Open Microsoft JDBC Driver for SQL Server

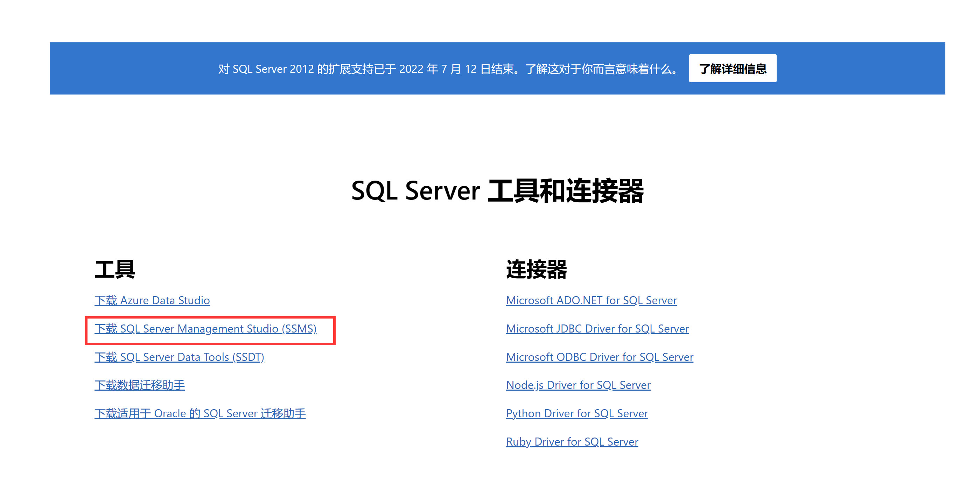(597, 328)
